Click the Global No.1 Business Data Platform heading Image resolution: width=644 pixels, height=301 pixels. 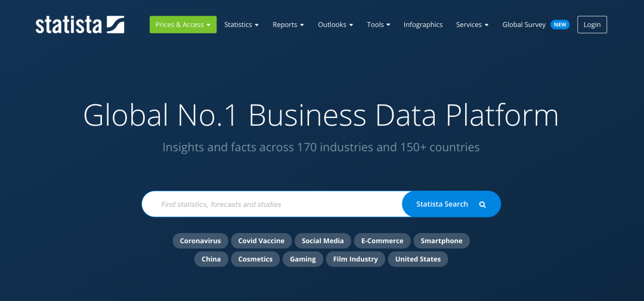[321, 116]
